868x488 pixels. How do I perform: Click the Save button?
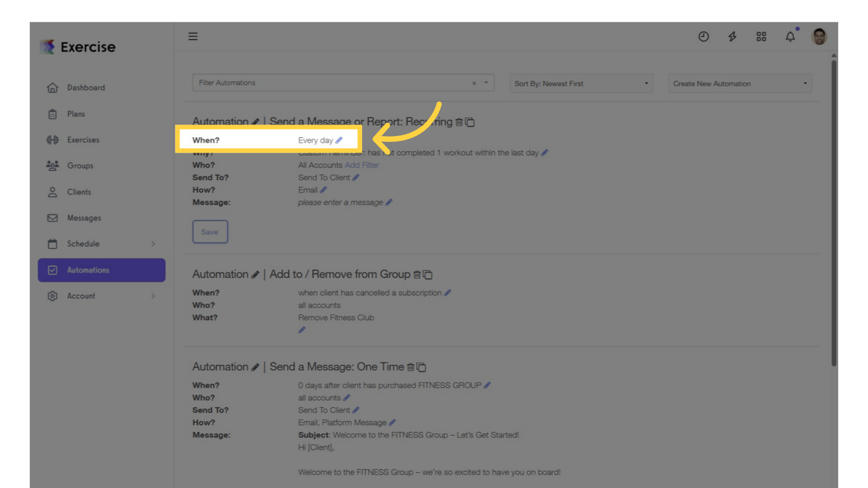(x=210, y=231)
